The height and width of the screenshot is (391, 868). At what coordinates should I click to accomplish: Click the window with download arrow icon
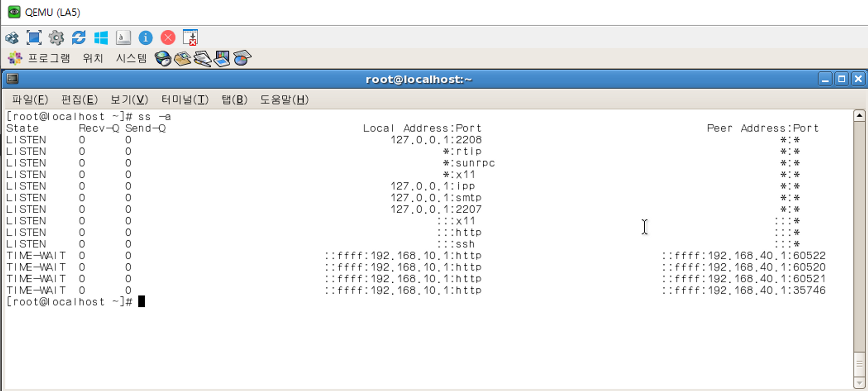pos(190,38)
